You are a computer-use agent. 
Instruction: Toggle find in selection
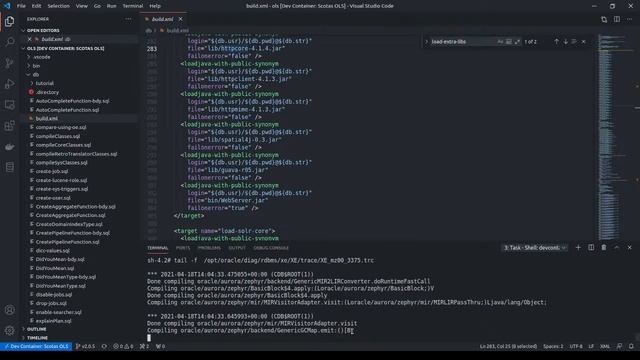click(x=574, y=42)
